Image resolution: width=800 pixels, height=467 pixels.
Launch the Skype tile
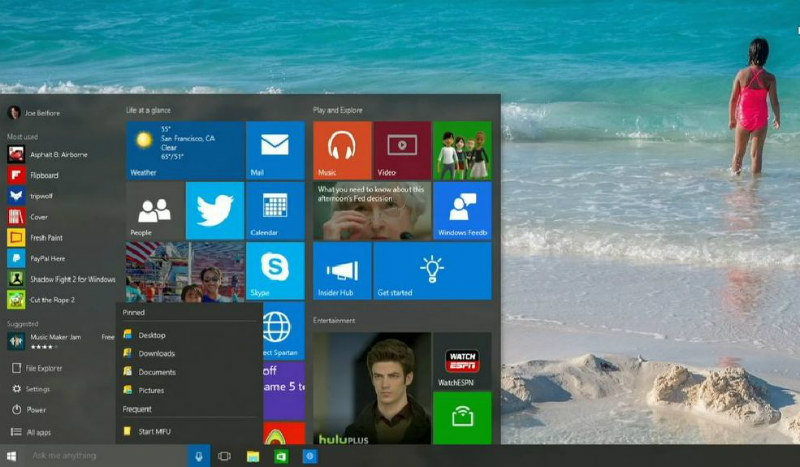tap(276, 271)
